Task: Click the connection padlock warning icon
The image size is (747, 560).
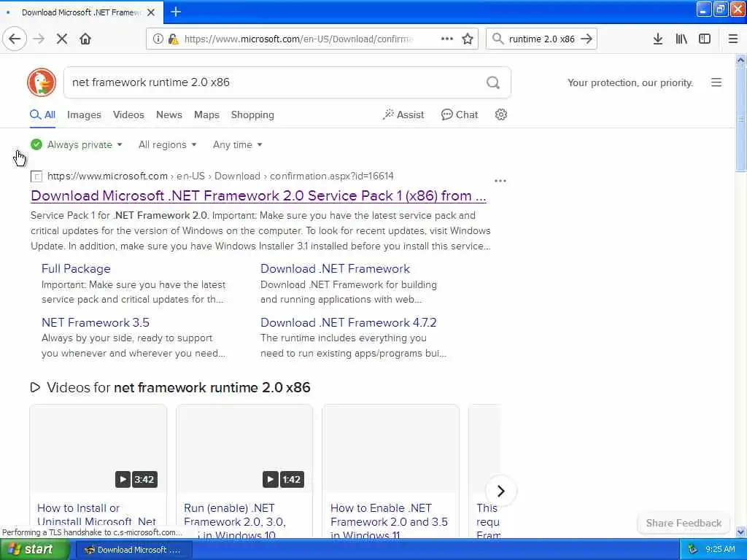Action: pyautogui.click(x=174, y=39)
